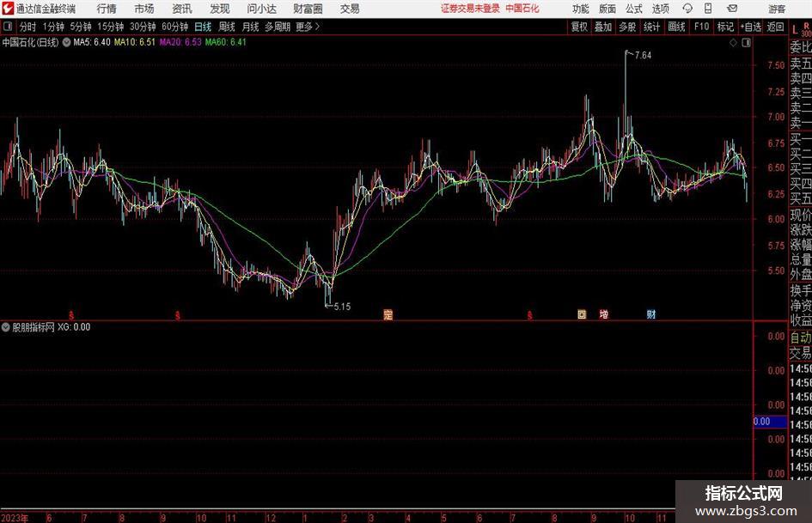Switch to the 30分钟 period tab
This screenshot has height=523, width=812.
(143, 27)
